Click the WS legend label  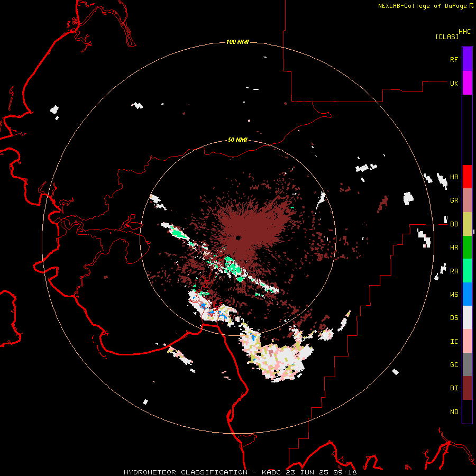tap(454, 295)
